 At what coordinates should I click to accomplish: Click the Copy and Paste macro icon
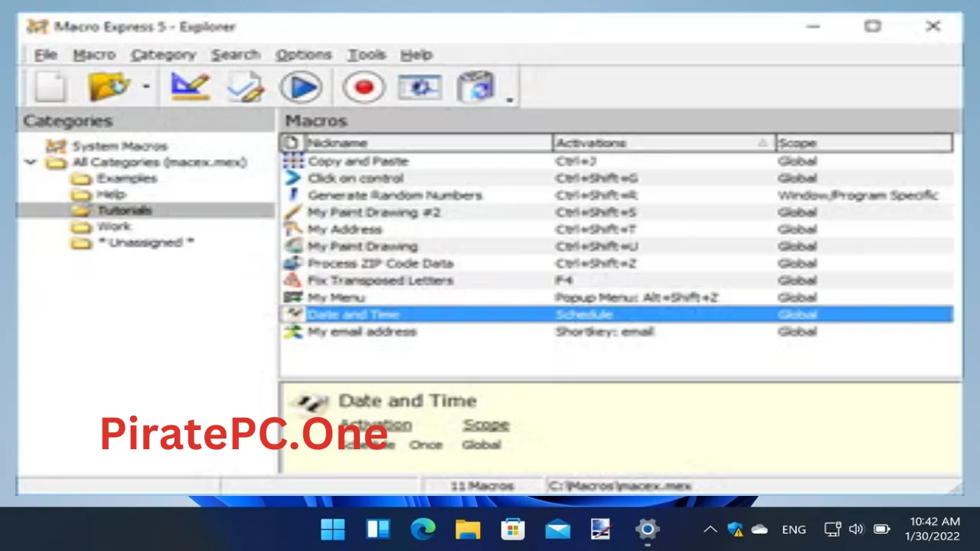coord(292,161)
